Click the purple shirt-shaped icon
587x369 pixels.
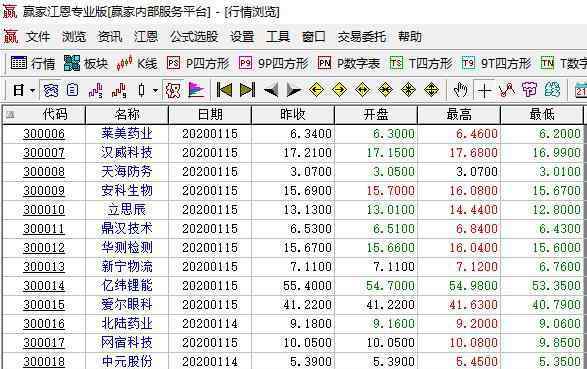pyautogui.click(x=529, y=90)
